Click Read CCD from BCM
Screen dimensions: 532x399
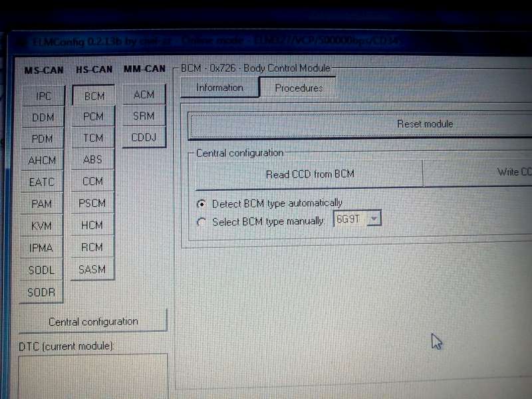tap(310, 174)
